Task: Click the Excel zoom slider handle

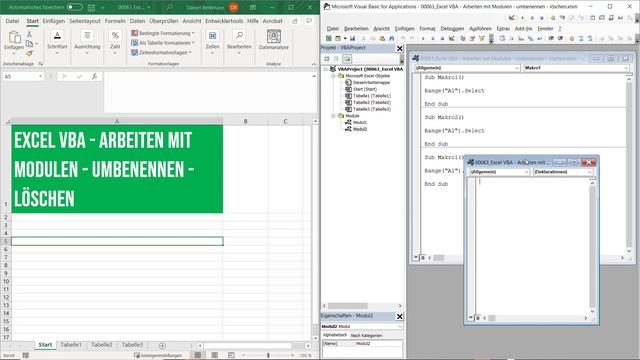Action: pyautogui.click(x=268, y=356)
